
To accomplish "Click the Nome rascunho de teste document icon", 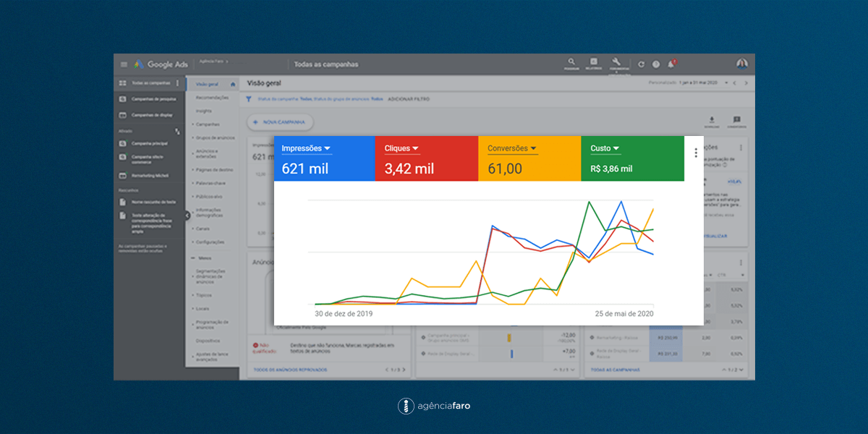I will tap(123, 201).
